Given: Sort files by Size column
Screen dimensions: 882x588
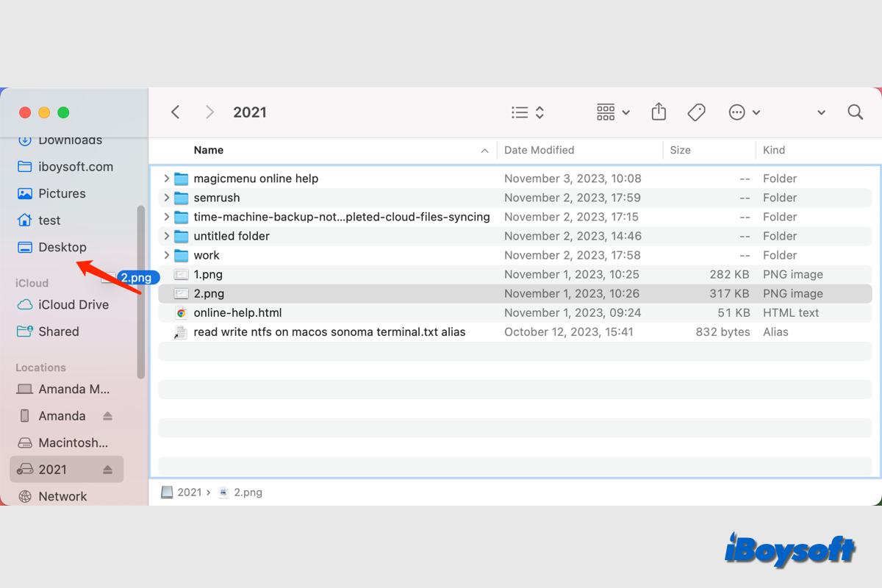Looking at the screenshot, I should click(x=680, y=150).
